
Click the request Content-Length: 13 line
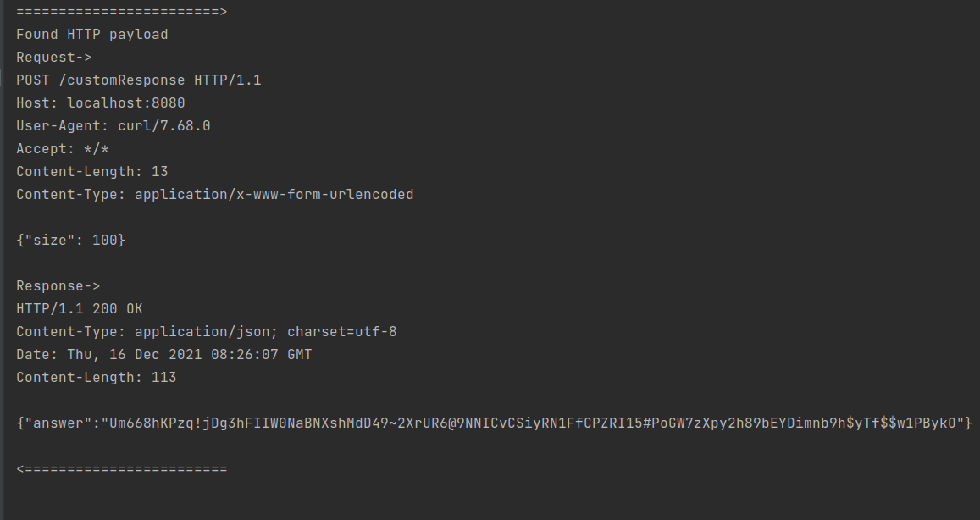click(x=91, y=171)
